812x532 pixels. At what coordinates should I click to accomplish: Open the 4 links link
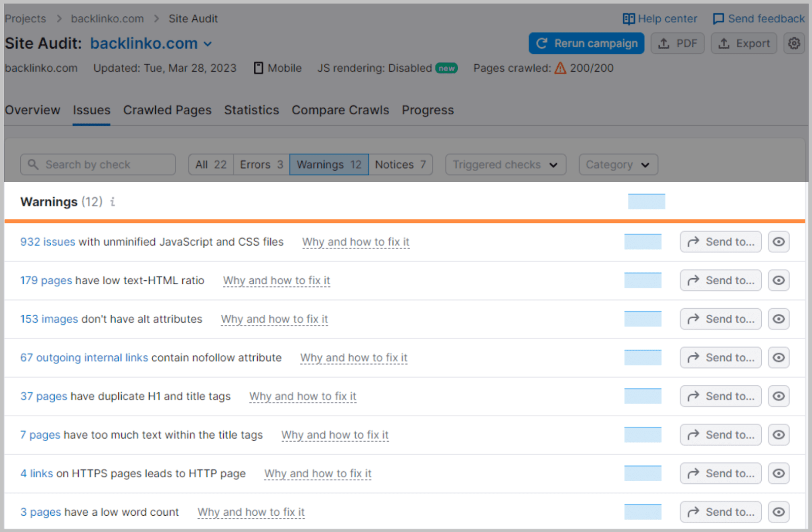[x=37, y=473]
